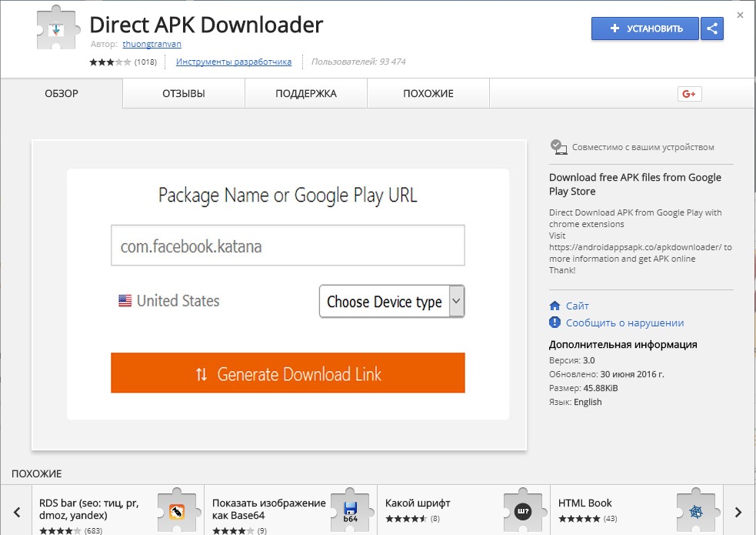Click the HTML Book five-star rating

pyautogui.click(x=579, y=519)
